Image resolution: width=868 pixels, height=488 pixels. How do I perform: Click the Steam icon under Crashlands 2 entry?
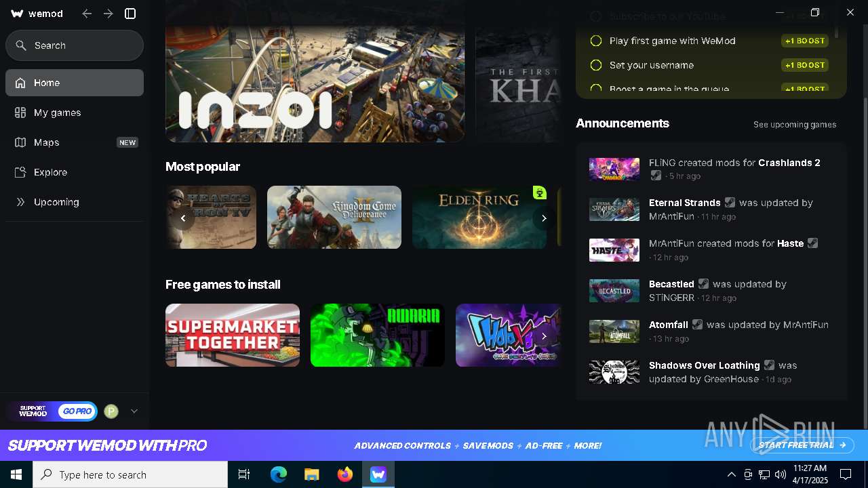(656, 176)
